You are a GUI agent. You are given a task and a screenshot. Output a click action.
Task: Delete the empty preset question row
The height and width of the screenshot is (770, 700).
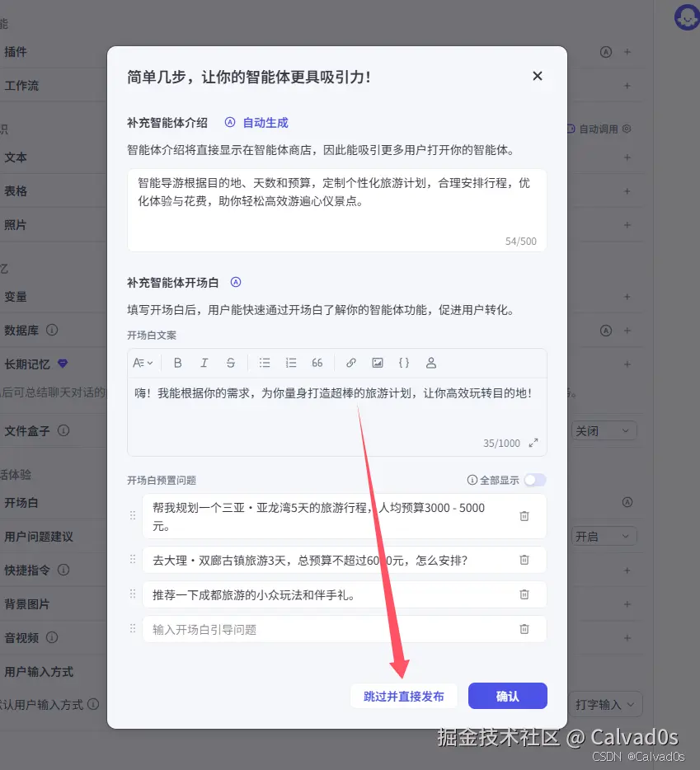(x=524, y=629)
